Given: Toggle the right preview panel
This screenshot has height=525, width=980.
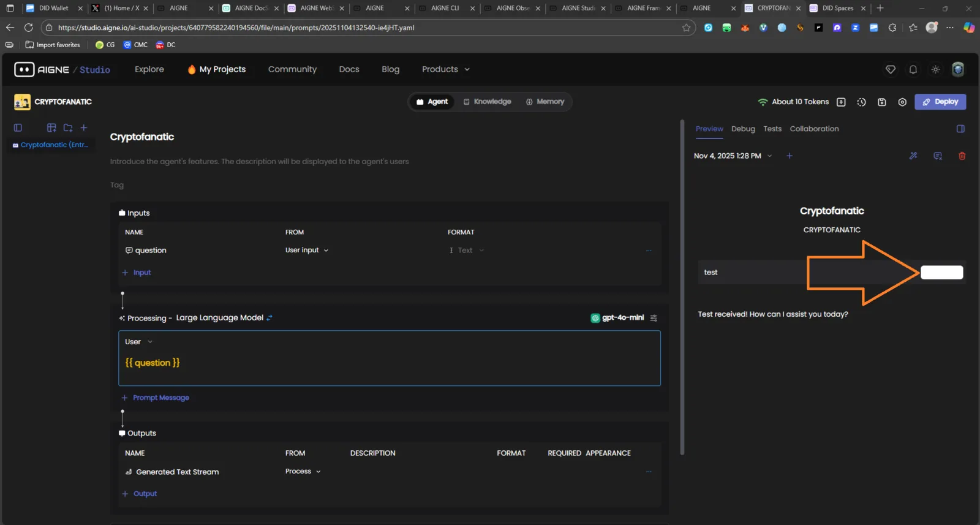Looking at the screenshot, I should tap(960, 129).
